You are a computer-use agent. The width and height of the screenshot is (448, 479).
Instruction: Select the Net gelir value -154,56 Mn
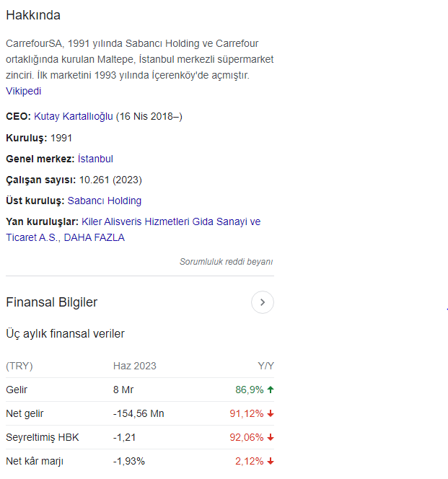pyautogui.click(x=139, y=413)
